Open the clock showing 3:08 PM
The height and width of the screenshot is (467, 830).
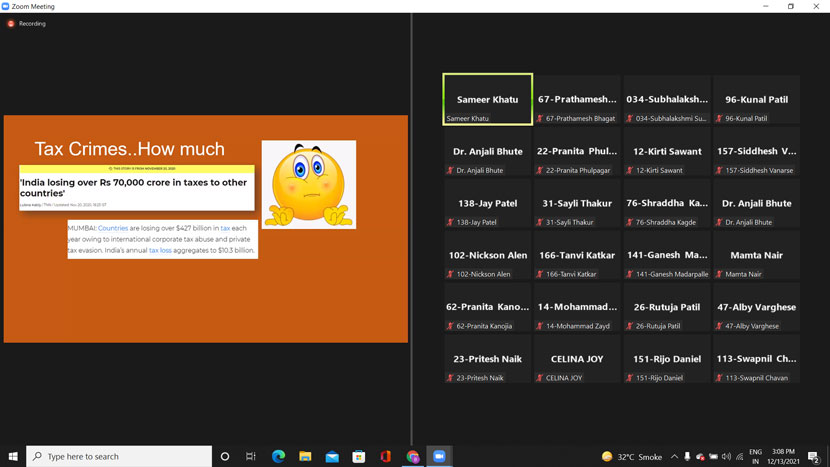(x=783, y=456)
